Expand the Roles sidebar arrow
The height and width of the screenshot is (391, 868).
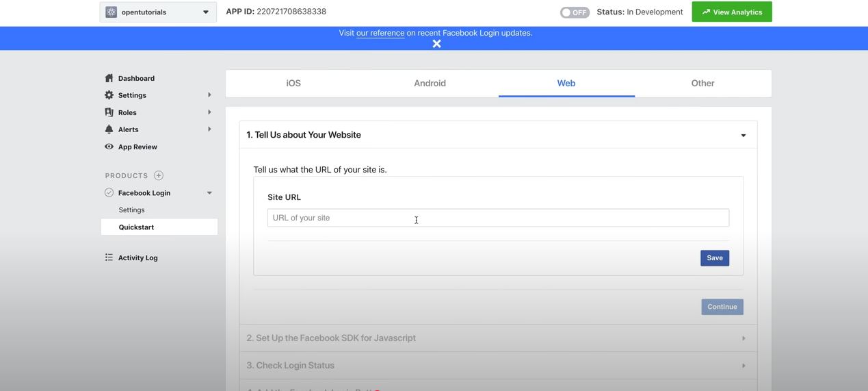[x=209, y=112]
